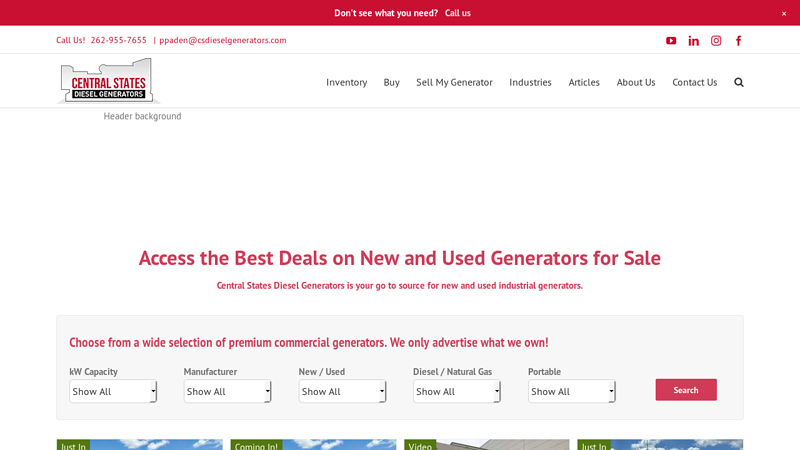Open the Manufacturer dropdown
Viewport: 800px width, 450px height.
click(227, 391)
